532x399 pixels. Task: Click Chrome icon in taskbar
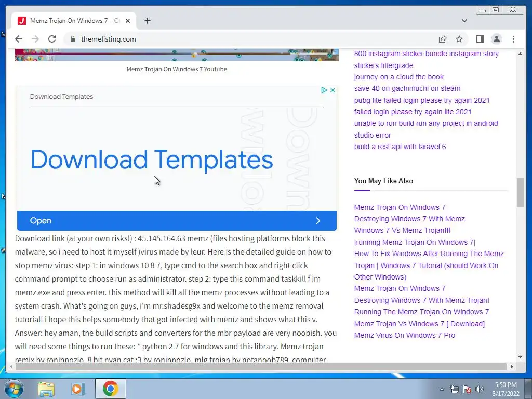(x=110, y=389)
